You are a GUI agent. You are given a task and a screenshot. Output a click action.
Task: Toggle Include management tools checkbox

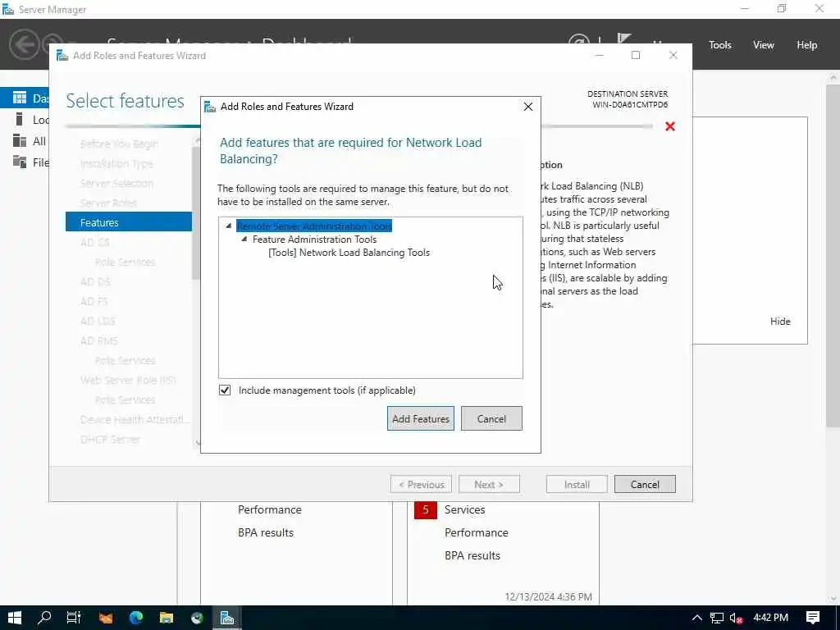225,390
